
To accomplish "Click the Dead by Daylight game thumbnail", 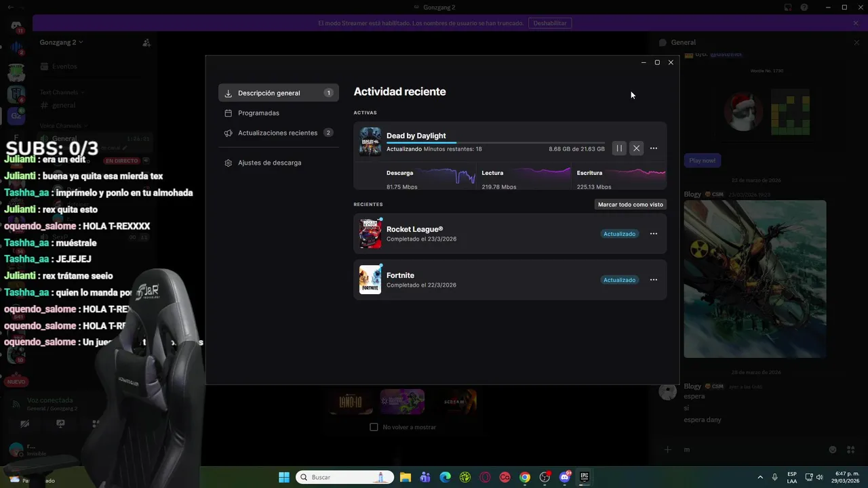I will click(370, 142).
